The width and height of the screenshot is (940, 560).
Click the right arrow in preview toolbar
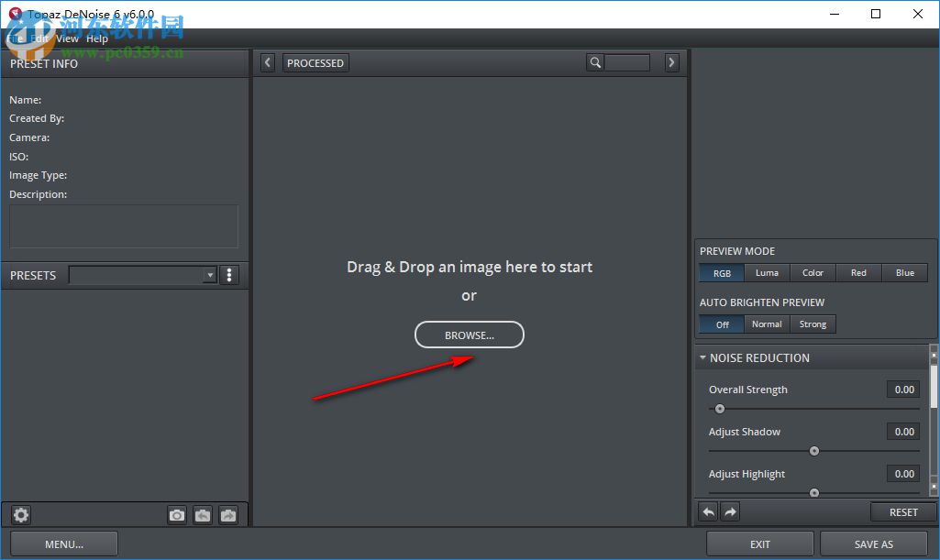(x=671, y=62)
